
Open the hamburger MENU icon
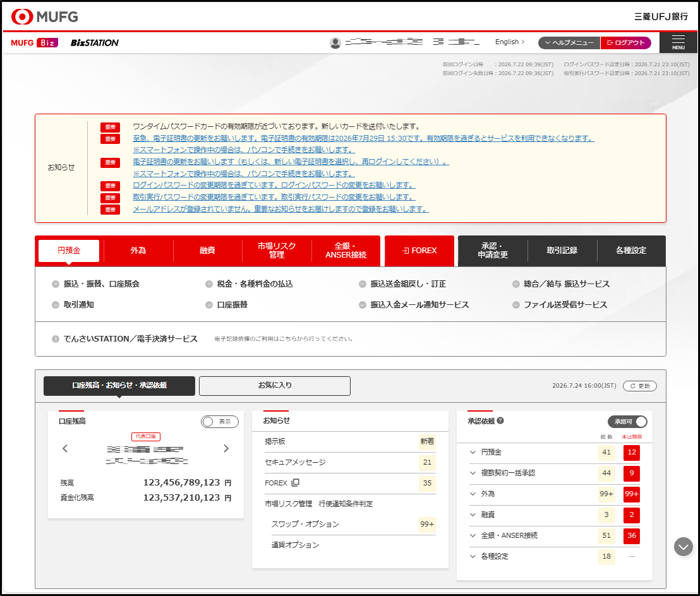click(678, 42)
